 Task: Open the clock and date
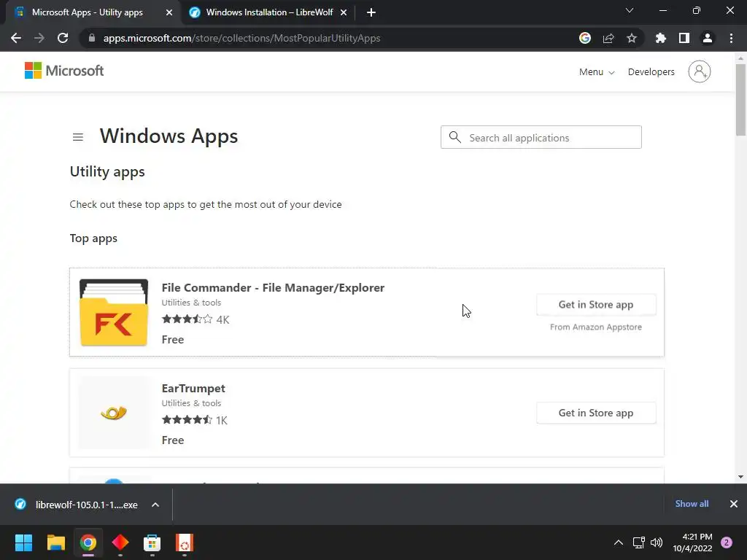(693, 542)
